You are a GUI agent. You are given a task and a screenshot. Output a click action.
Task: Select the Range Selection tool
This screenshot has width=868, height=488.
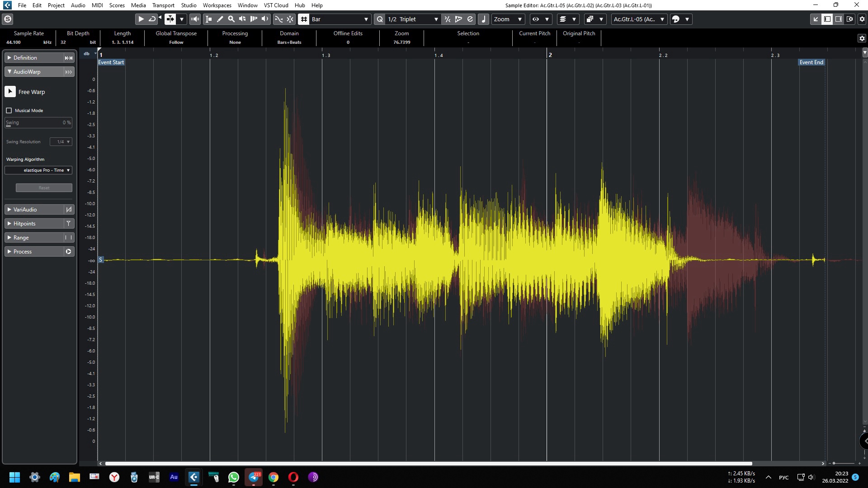[x=209, y=19]
